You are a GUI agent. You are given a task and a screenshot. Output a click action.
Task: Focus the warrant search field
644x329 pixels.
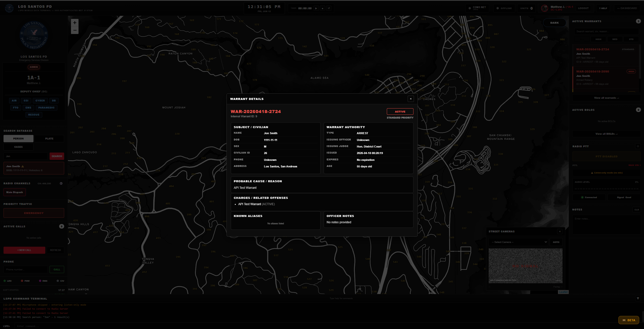point(607,31)
